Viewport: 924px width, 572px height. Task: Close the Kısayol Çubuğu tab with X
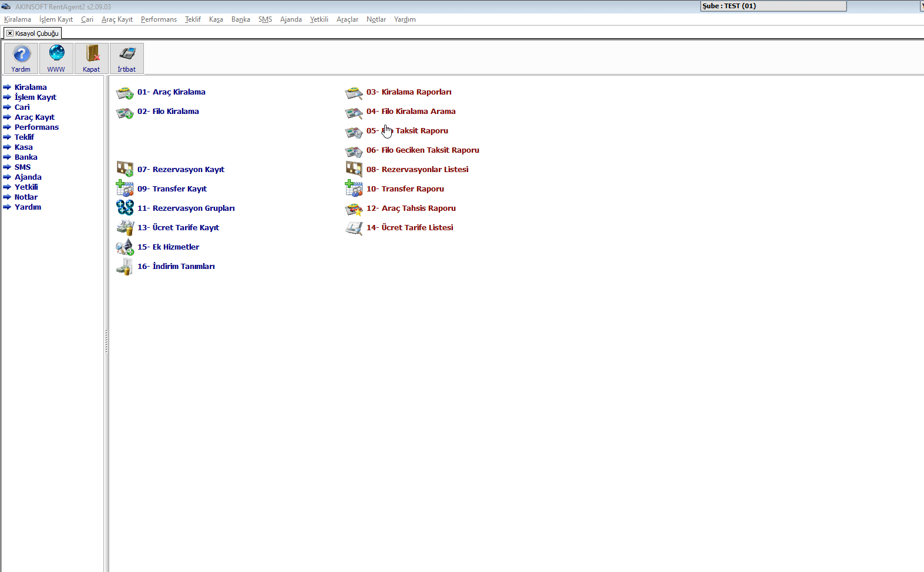[x=10, y=33]
